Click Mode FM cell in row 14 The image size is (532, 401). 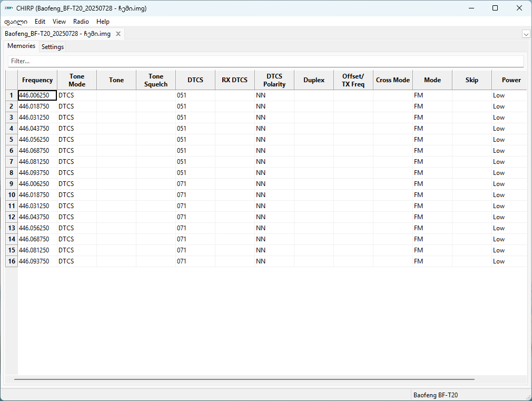(x=432, y=239)
